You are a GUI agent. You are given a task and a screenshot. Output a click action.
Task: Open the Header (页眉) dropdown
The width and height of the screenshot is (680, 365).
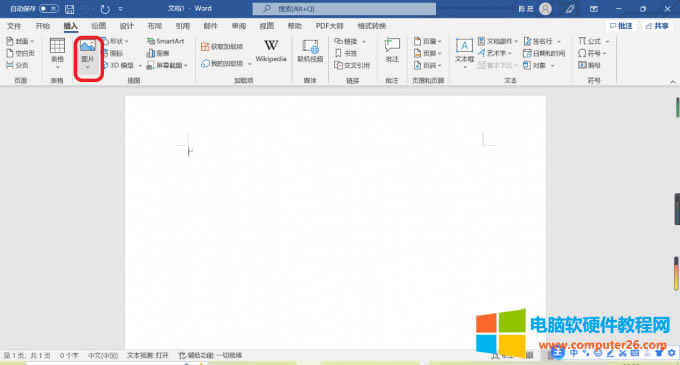click(428, 41)
